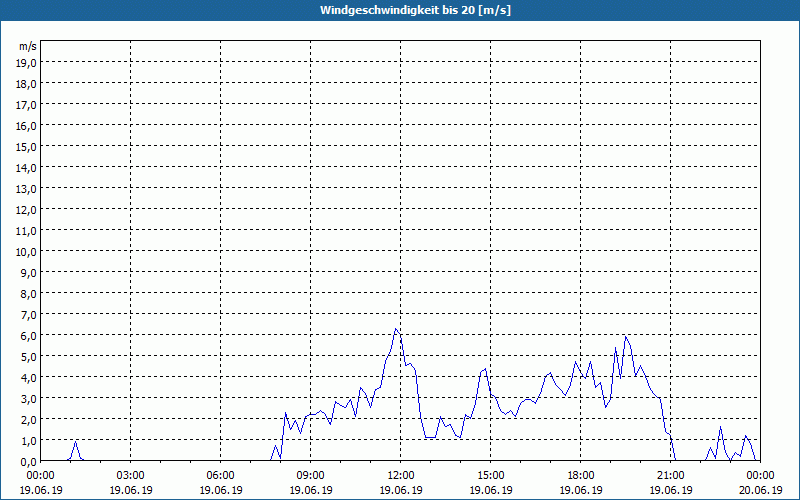Click the 18:00 time axis label
The image size is (800, 500).
[581, 476]
